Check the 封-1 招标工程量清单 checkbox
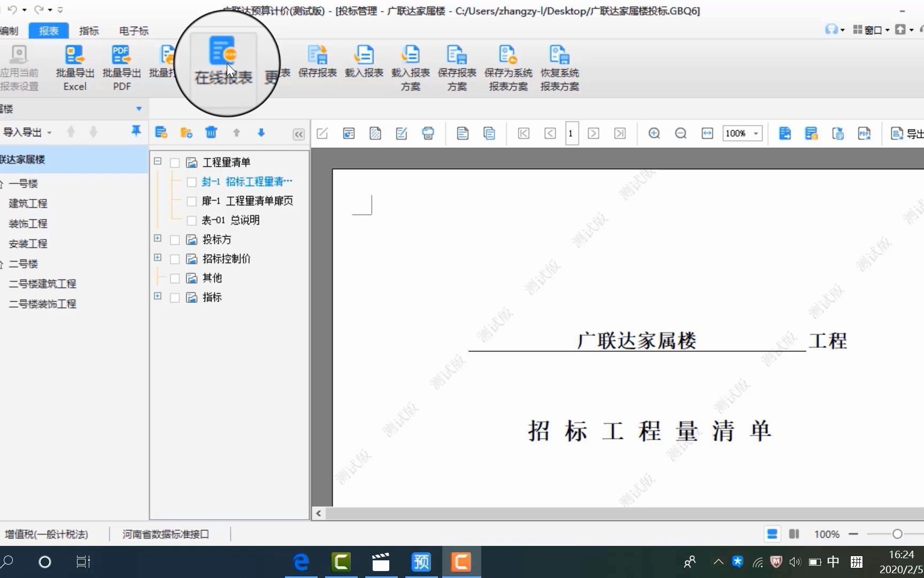The image size is (924, 578). [x=191, y=182]
